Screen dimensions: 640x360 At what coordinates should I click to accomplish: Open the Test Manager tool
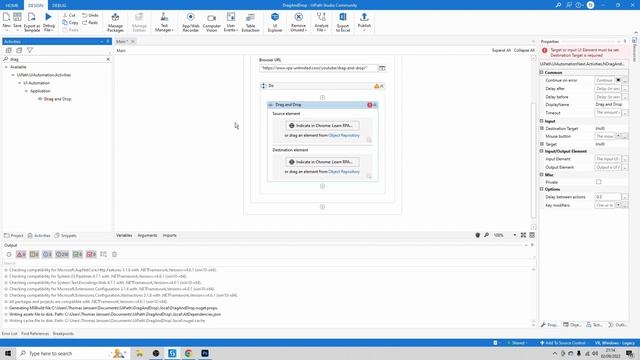pos(164,22)
